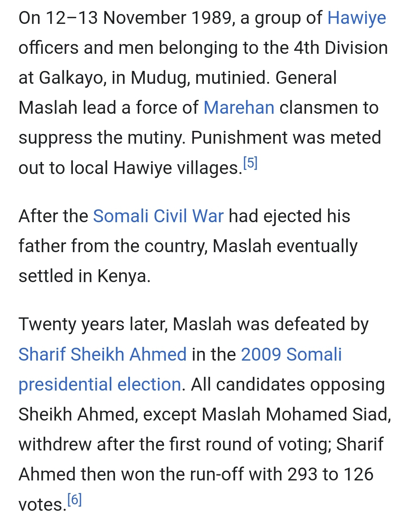The image size is (410, 532).
Task: Jump to citation footnote 5
Action: pos(250,163)
